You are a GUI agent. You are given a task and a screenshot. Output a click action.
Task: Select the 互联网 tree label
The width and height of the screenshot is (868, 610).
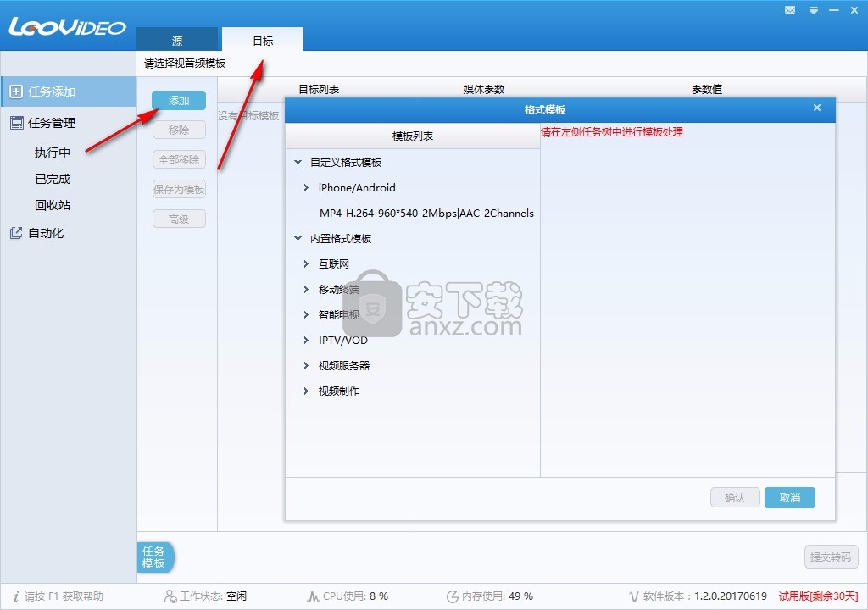pyautogui.click(x=334, y=264)
